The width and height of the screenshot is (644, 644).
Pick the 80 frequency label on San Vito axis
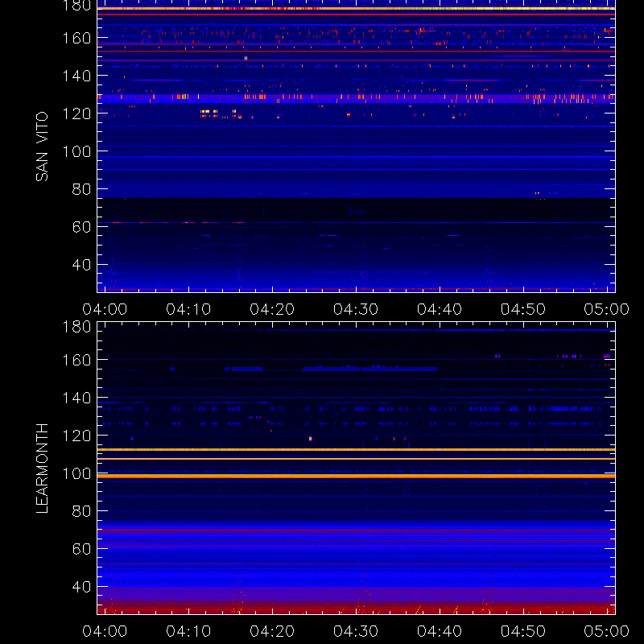pyautogui.click(x=81, y=189)
